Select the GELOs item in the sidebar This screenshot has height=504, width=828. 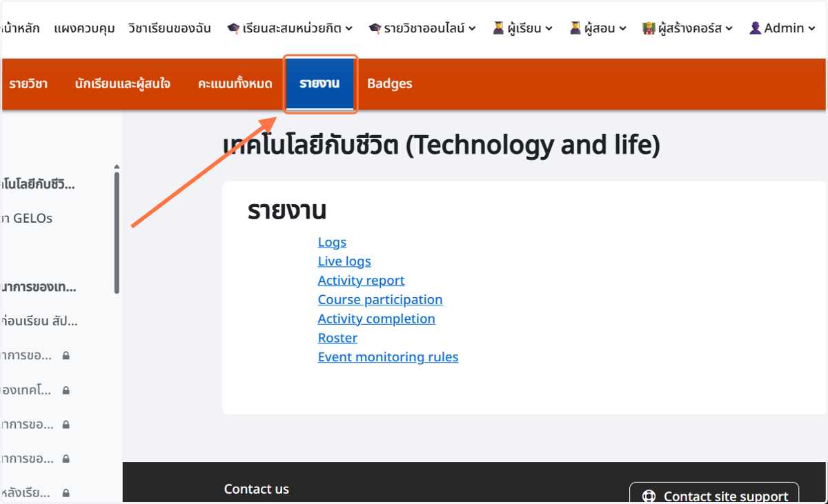(x=28, y=218)
